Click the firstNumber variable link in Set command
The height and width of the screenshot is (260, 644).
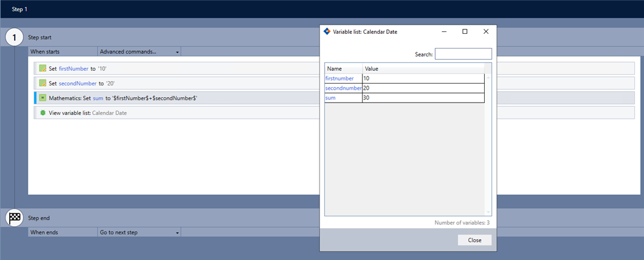[x=73, y=68]
